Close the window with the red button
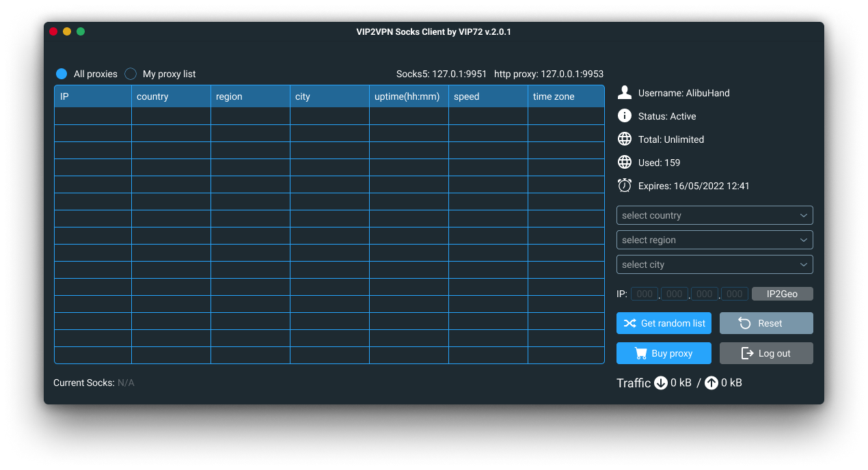 point(53,31)
